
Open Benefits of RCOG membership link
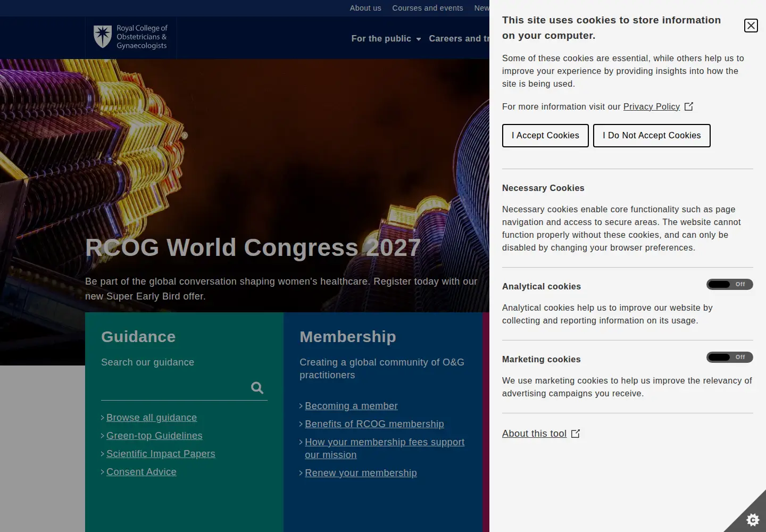click(374, 424)
